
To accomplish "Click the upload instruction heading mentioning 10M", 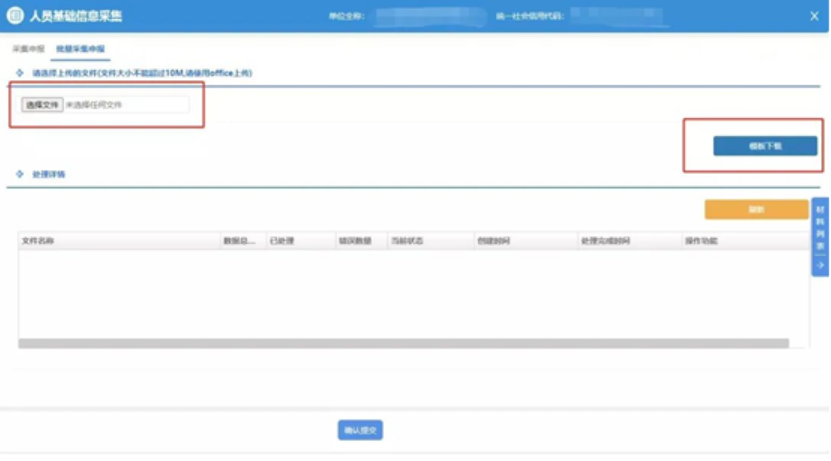I will point(142,73).
